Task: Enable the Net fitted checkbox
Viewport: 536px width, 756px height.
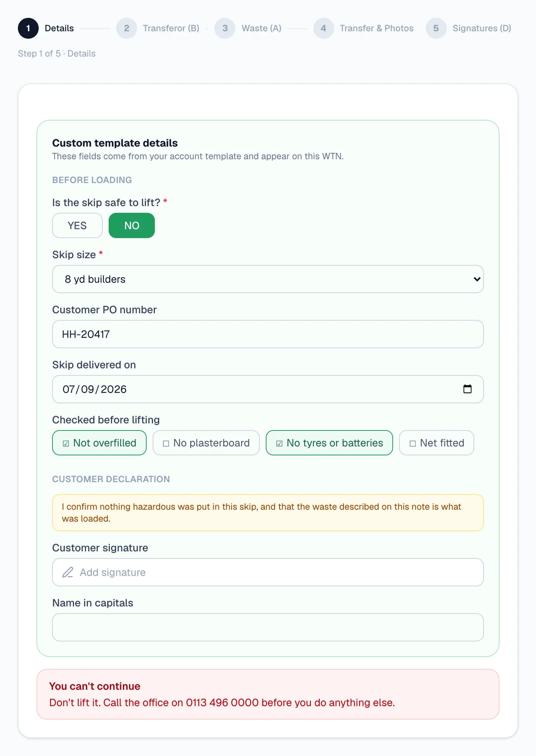Action: tap(437, 443)
